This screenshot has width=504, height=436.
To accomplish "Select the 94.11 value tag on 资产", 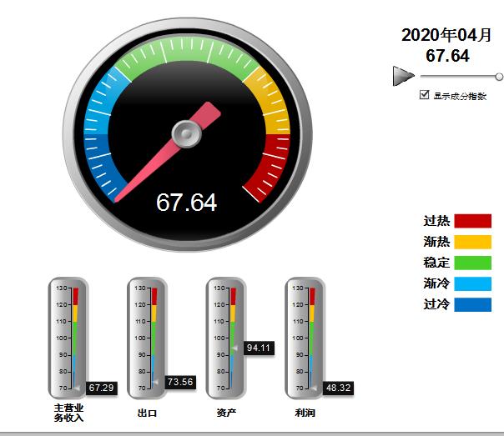I will [258, 348].
